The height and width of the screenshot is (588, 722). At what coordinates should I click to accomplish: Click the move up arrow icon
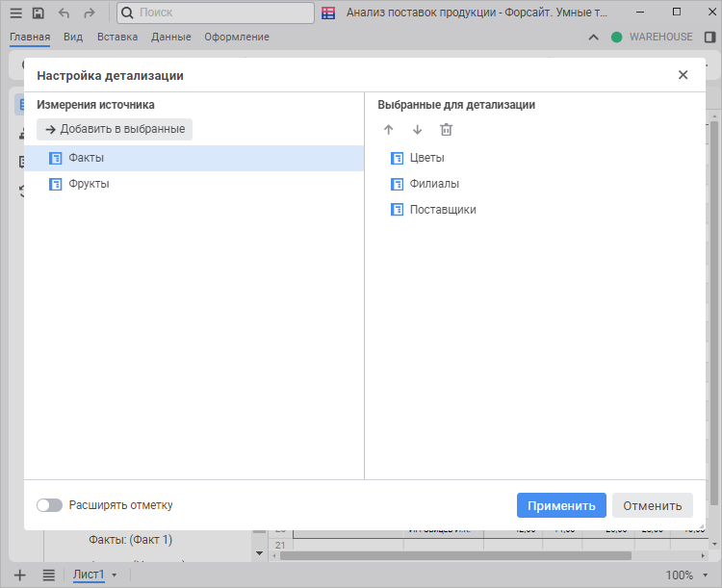click(389, 130)
